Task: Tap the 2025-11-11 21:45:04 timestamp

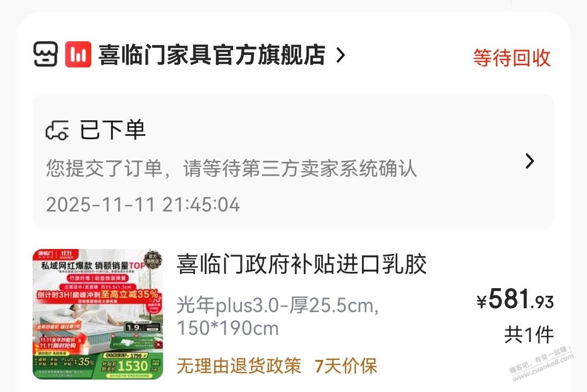Action: pyautogui.click(x=142, y=205)
